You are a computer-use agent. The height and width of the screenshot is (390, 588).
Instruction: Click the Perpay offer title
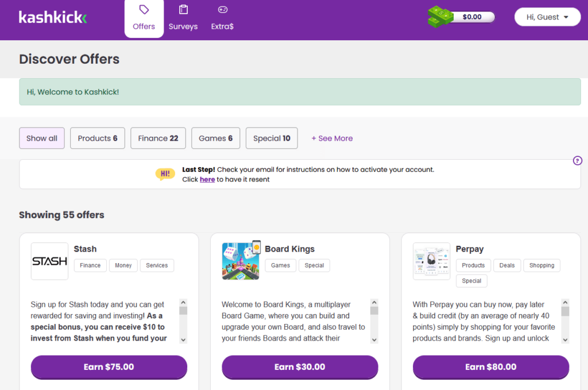pos(470,249)
